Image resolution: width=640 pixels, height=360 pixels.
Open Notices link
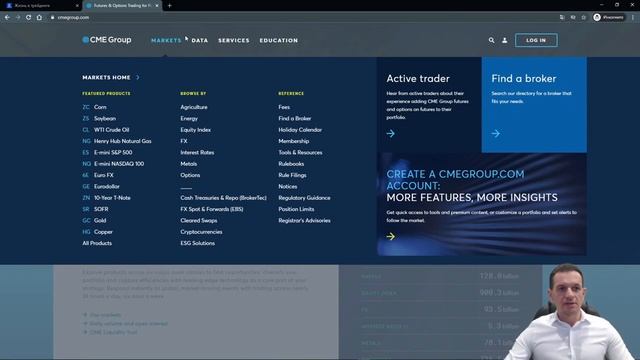pyautogui.click(x=288, y=187)
